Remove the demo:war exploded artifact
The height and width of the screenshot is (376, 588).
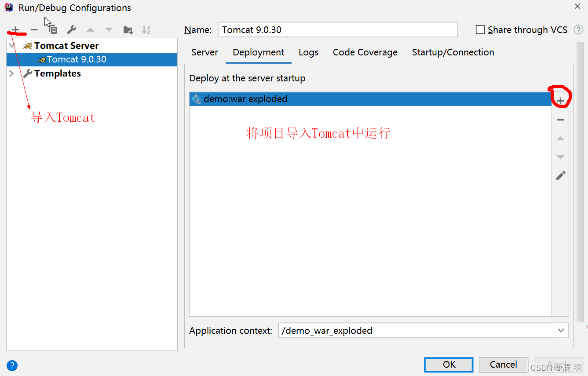[x=560, y=120]
